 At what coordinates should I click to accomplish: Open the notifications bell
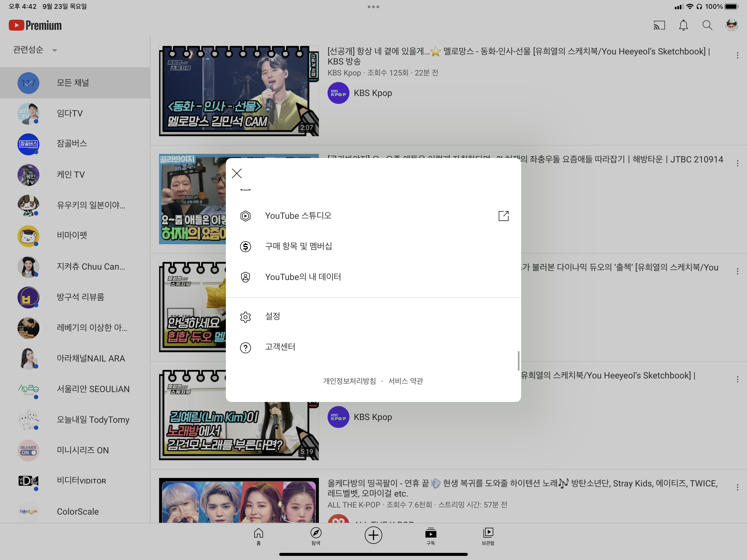[683, 25]
